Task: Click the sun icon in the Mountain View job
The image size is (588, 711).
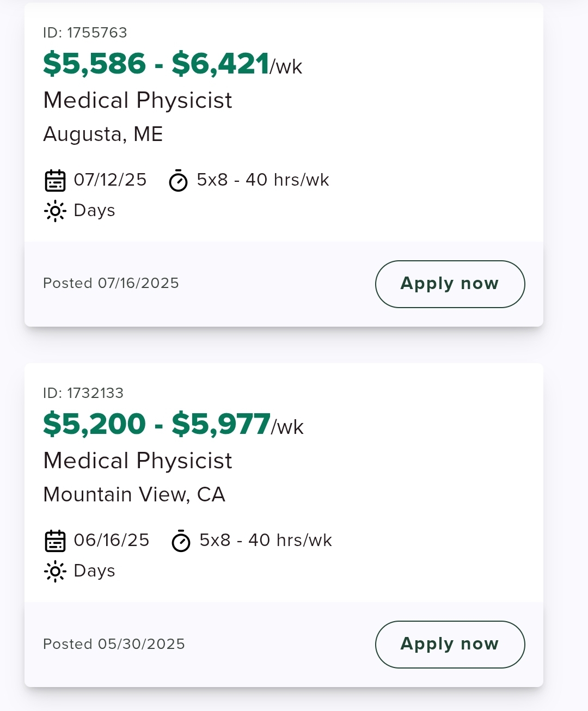Action: pos(55,571)
